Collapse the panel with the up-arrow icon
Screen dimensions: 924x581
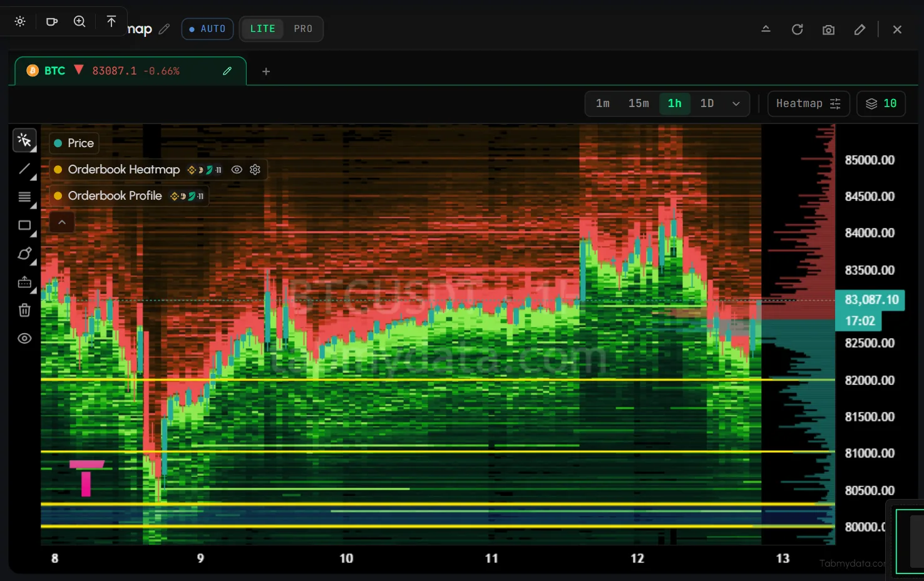pyautogui.click(x=766, y=29)
